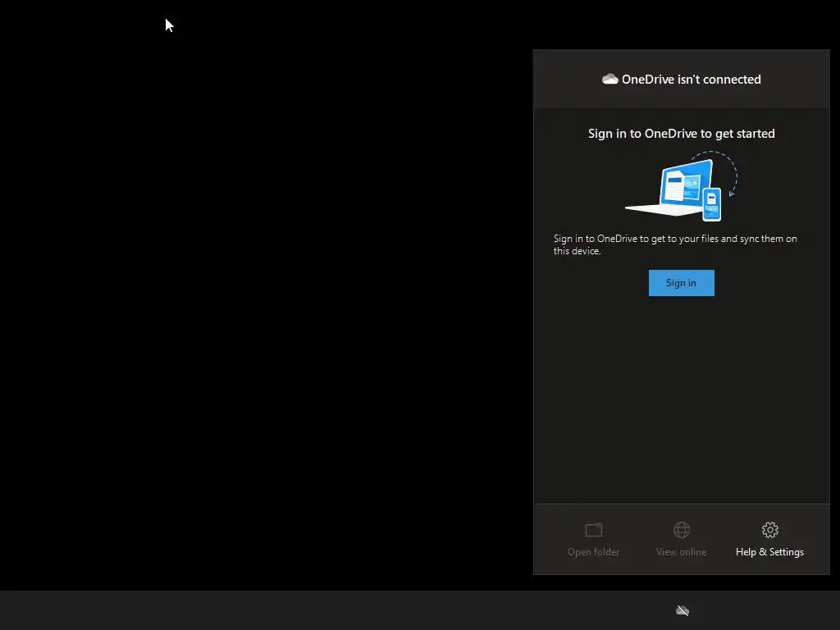Click the 'Sign in to OneDrive to get started' heading

682,134
